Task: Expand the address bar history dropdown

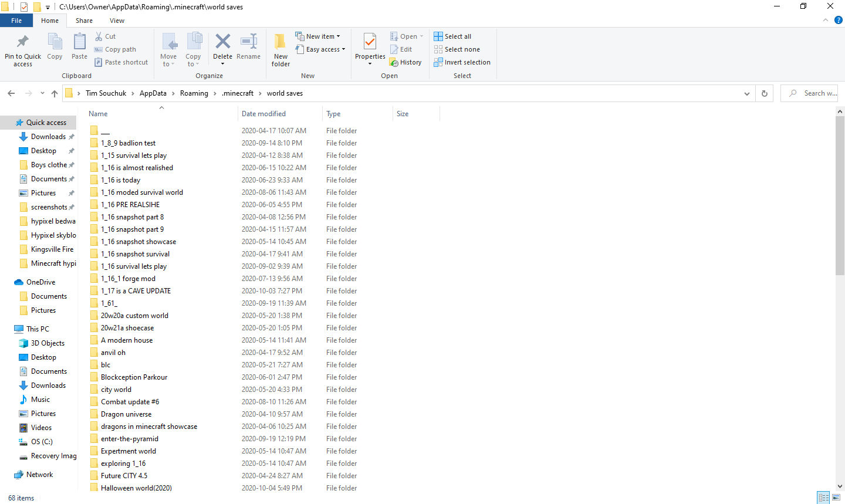Action: (x=746, y=93)
